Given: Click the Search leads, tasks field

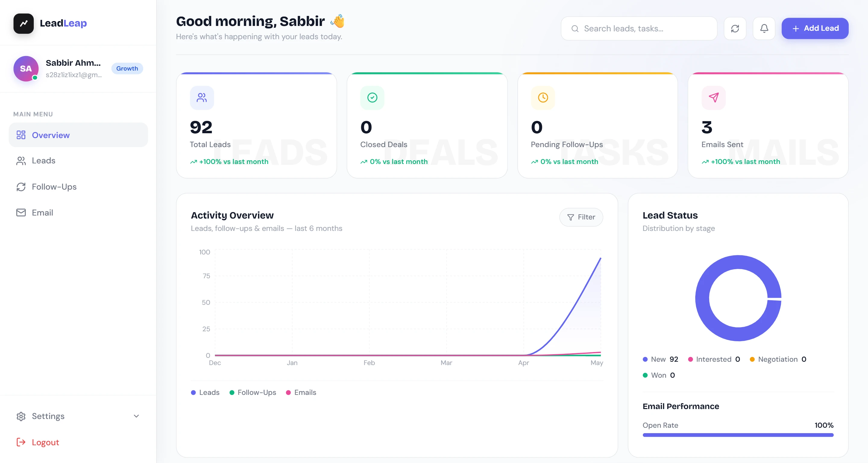Looking at the screenshot, I should coord(639,29).
